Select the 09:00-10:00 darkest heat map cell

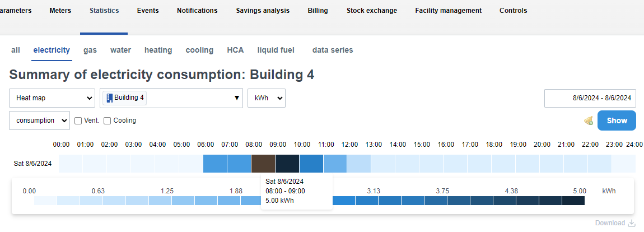click(287, 164)
